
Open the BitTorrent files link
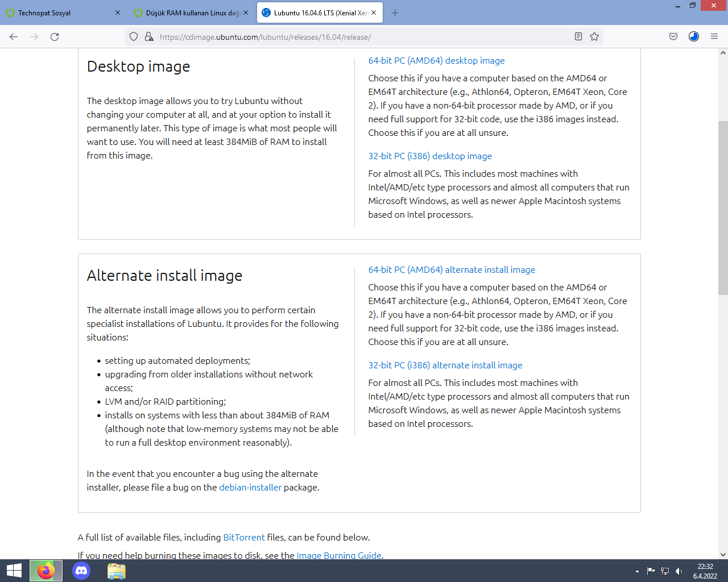pos(244,538)
